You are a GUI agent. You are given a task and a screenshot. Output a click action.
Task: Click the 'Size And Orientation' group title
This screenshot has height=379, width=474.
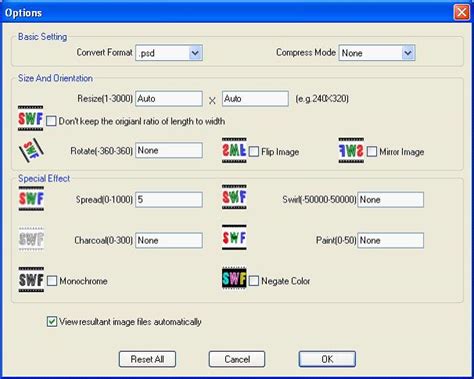[x=55, y=78]
